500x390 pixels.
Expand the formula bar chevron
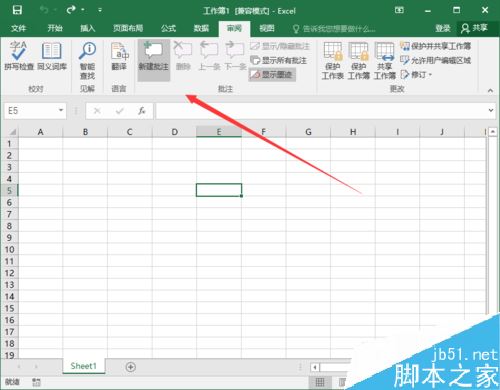[491, 110]
